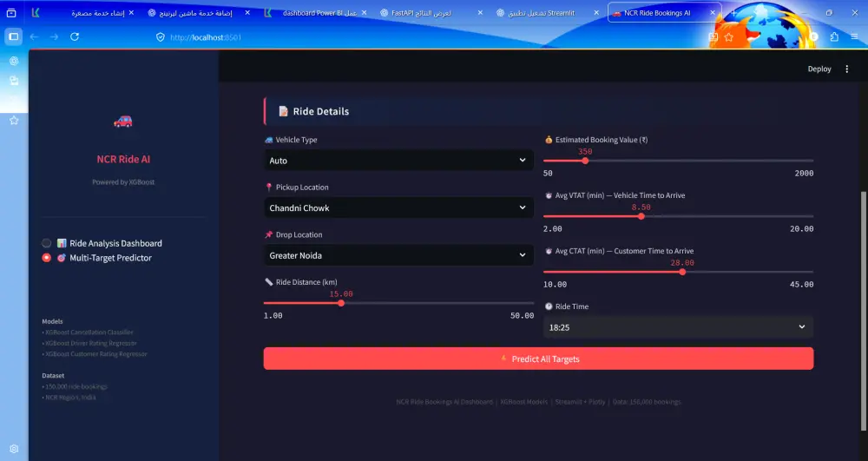Select Ride Analysis Dashboard radio option
The width and height of the screenshot is (868, 461).
(47, 243)
